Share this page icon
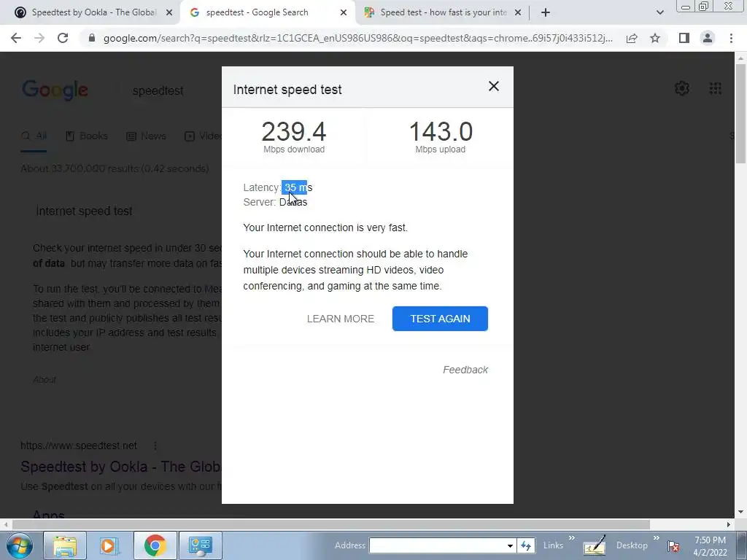 632,38
